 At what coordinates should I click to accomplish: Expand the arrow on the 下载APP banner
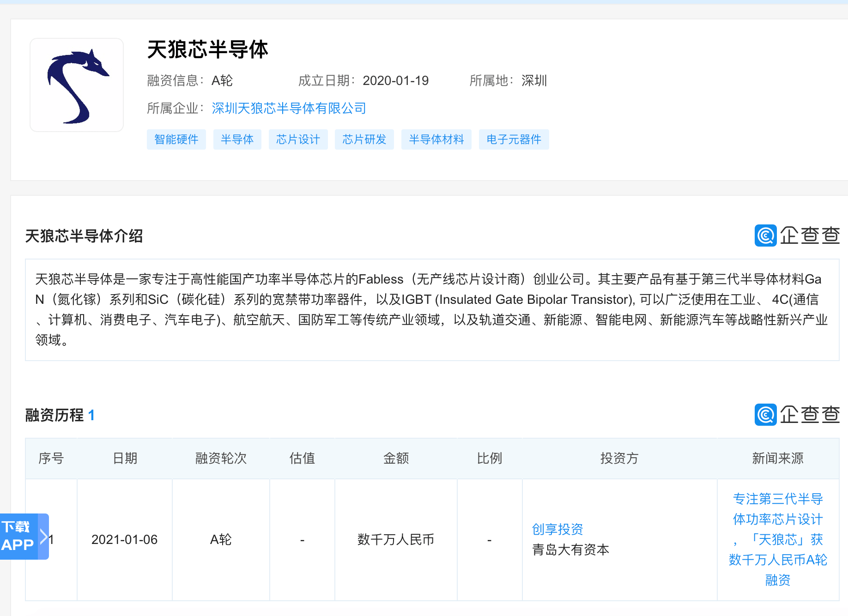pyautogui.click(x=44, y=537)
